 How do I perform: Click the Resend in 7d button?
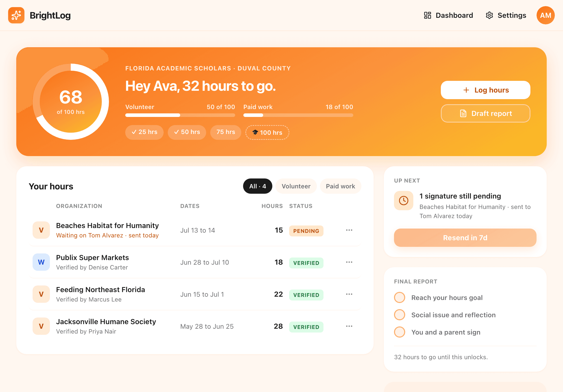465,238
